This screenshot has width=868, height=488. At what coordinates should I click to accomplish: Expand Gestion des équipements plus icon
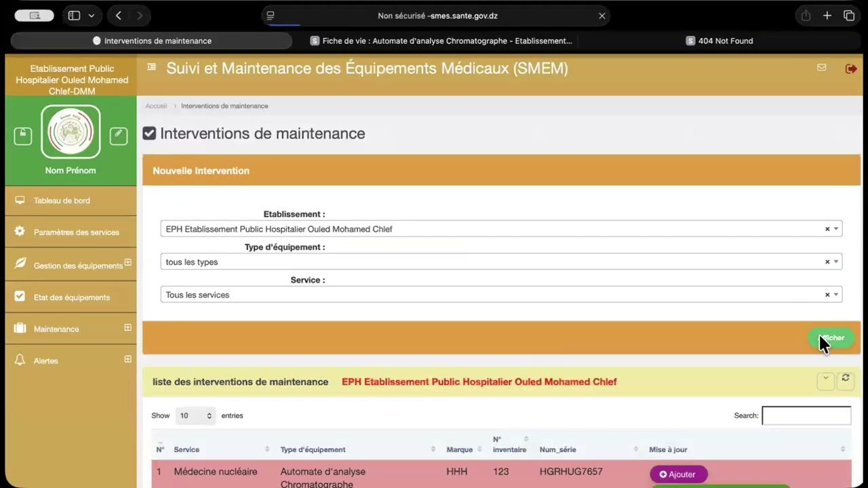127,262
